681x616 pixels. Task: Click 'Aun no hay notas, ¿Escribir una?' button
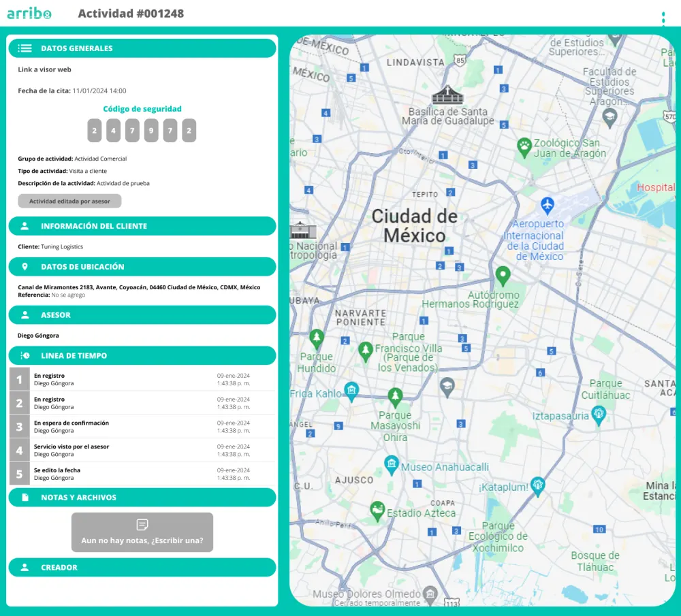tap(142, 532)
